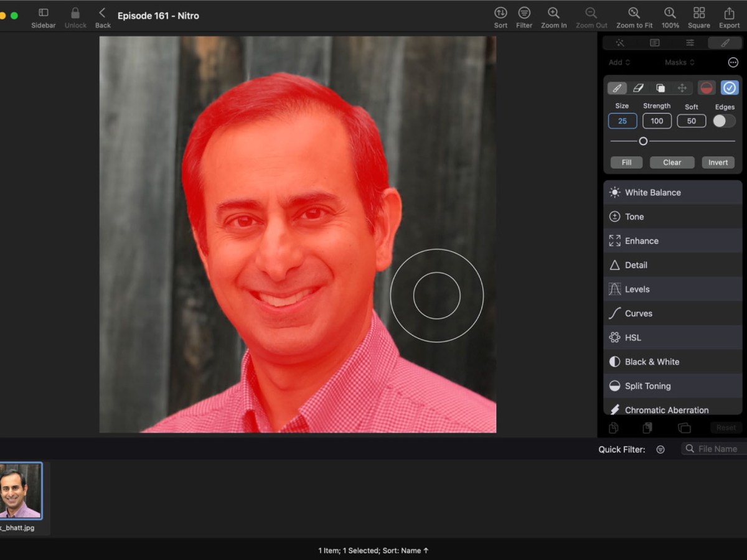Click the move mask arrows icon
This screenshot has width=747, height=560.
(x=682, y=88)
